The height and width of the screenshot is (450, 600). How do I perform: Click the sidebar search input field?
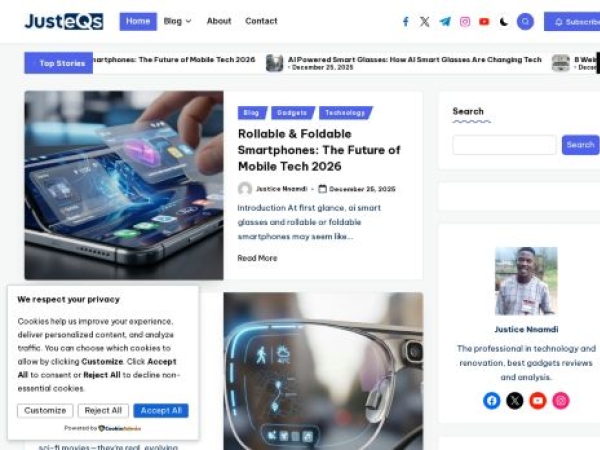coord(504,145)
